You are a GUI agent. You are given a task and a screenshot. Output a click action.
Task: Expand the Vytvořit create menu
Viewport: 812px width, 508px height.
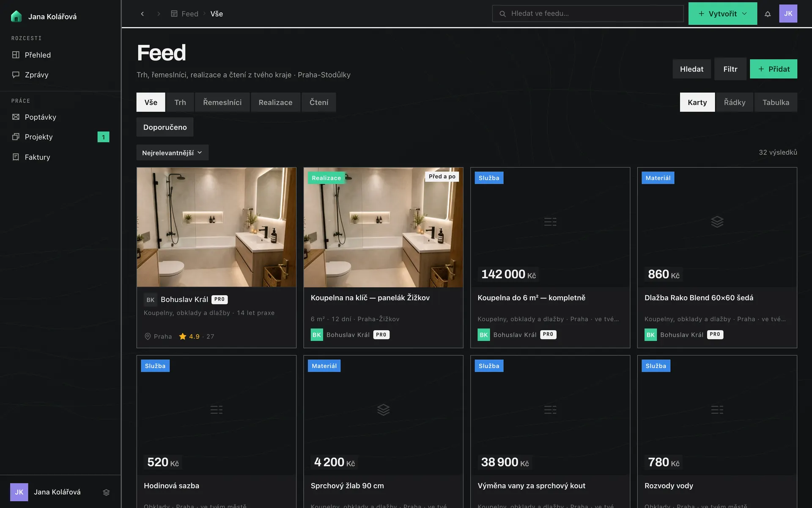coord(722,14)
